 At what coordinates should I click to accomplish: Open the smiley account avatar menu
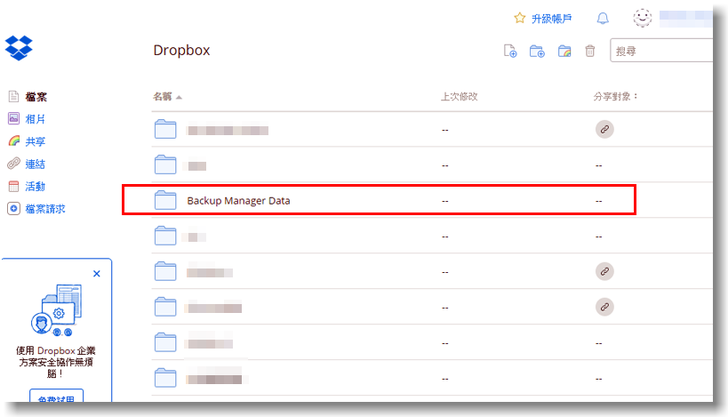click(x=643, y=18)
